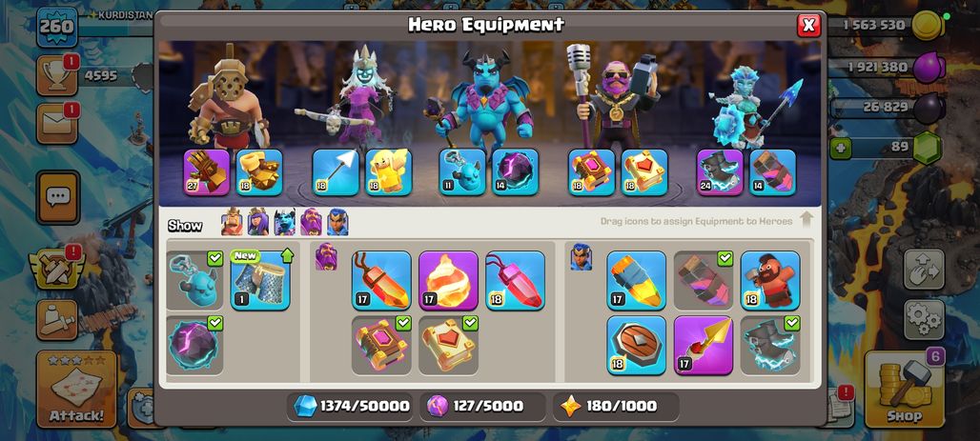Select the yellow Healer Puppet equipment
Viewport: 980px width, 441px height.
click(x=388, y=172)
